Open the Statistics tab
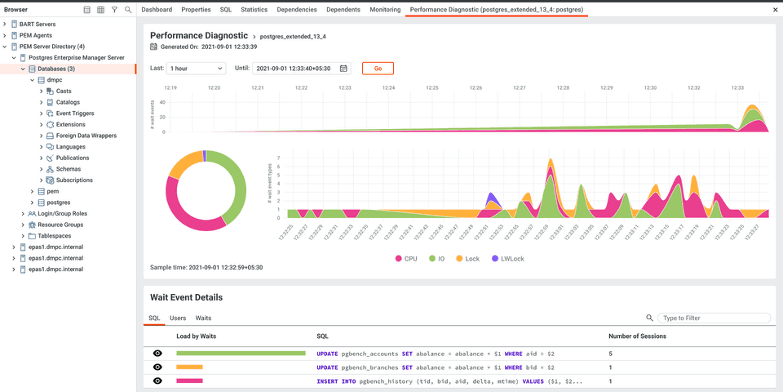Screen dimensions: 784x392 [254, 10]
